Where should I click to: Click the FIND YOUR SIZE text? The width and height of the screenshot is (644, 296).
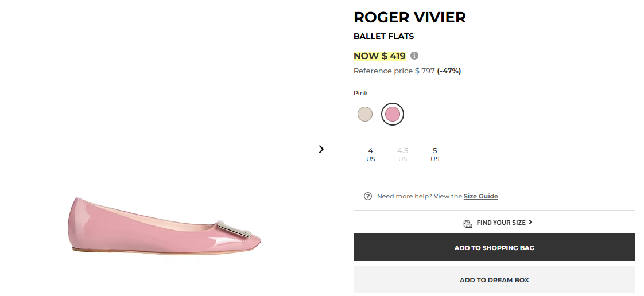pyautogui.click(x=501, y=223)
